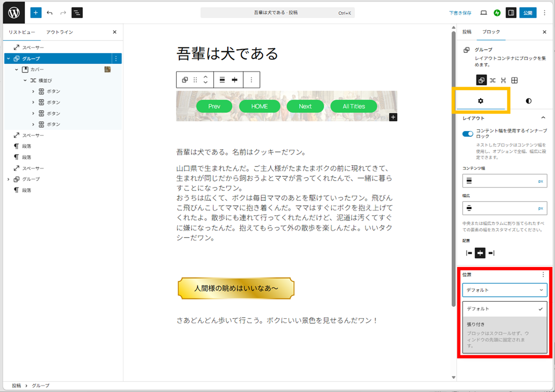Switch to the アウトライン tab
Viewport: 555px width, 392px height.
coord(60,32)
